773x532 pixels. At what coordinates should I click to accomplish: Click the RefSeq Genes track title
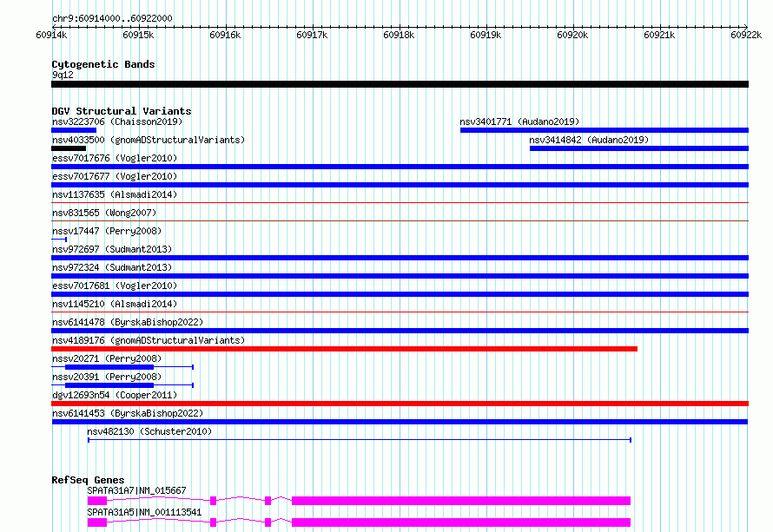coord(88,480)
